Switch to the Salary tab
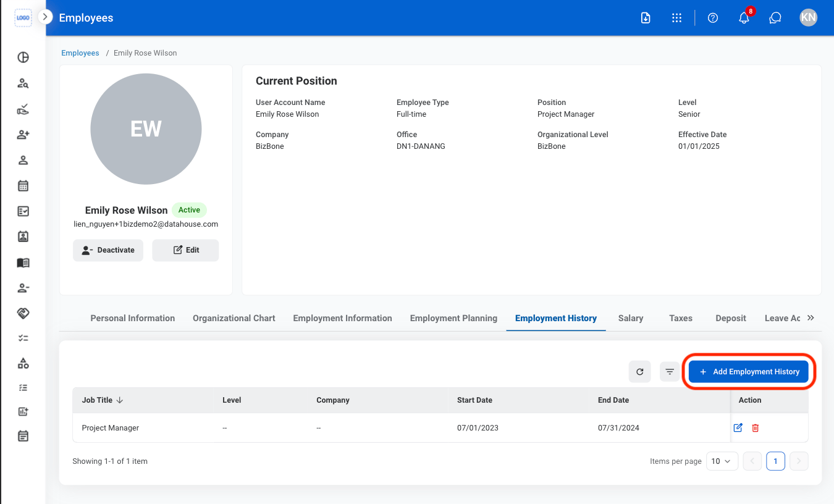 631,318
